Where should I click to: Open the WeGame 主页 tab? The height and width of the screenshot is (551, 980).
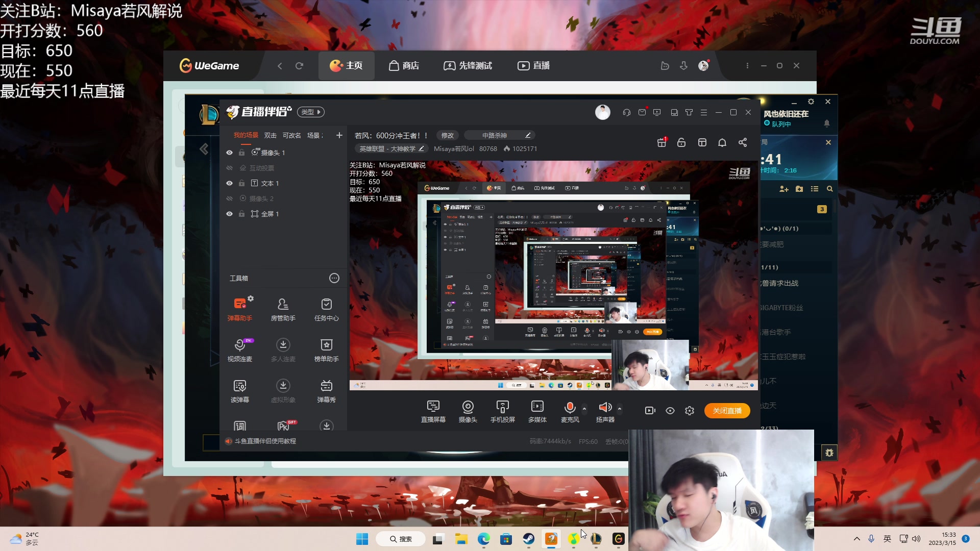click(346, 65)
